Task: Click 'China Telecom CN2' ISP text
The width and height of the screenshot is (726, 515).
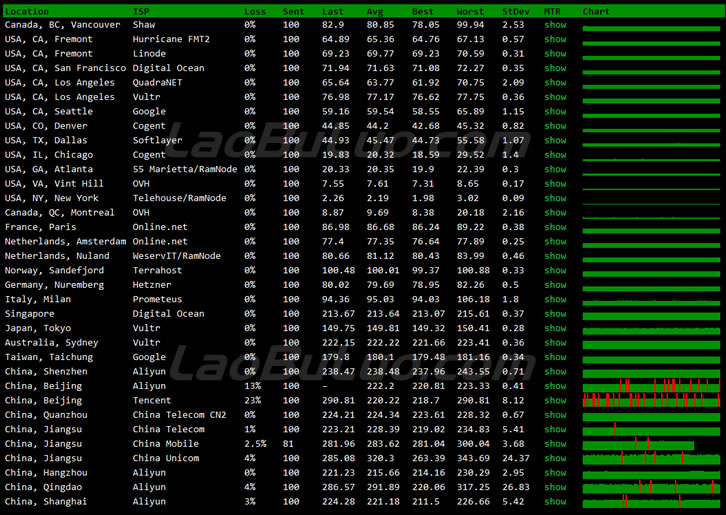Action: pos(179,415)
